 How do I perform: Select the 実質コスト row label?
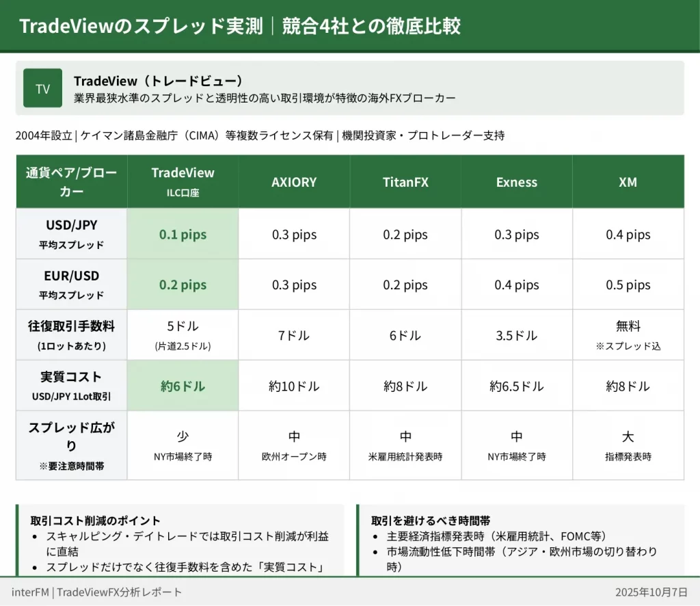click(x=72, y=386)
